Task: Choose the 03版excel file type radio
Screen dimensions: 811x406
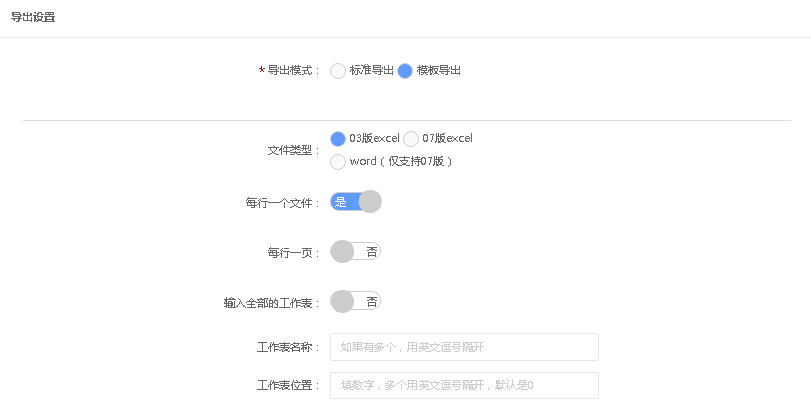Action: click(338, 139)
